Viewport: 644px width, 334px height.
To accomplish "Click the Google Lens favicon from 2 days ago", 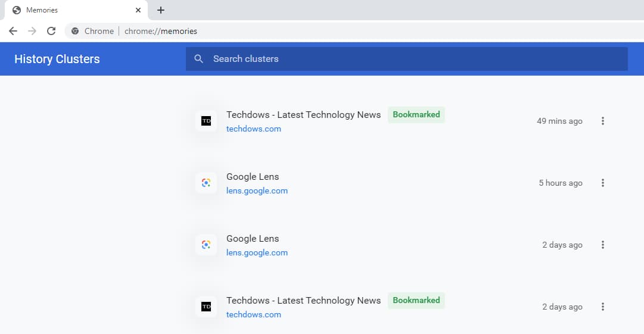I will [x=206, y=245].
